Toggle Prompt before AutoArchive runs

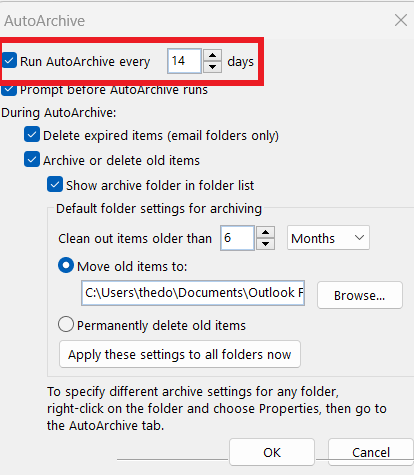click(9, 90)
